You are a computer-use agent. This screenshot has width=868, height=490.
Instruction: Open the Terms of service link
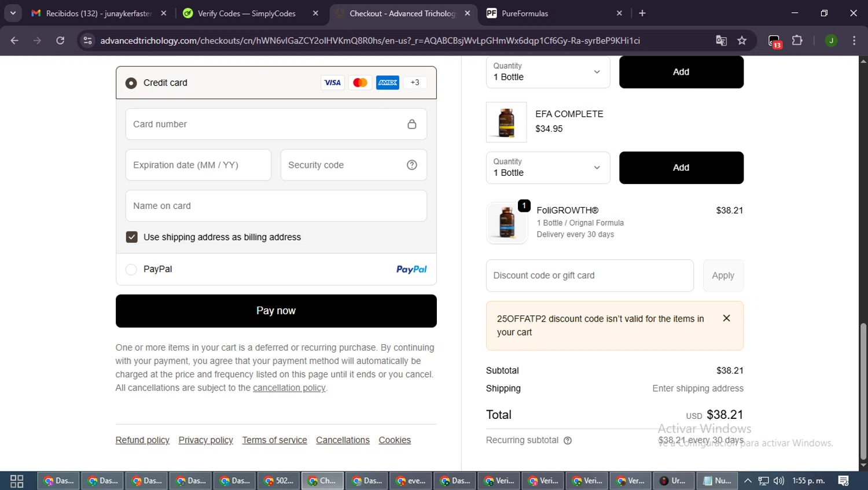coord(274,440)
